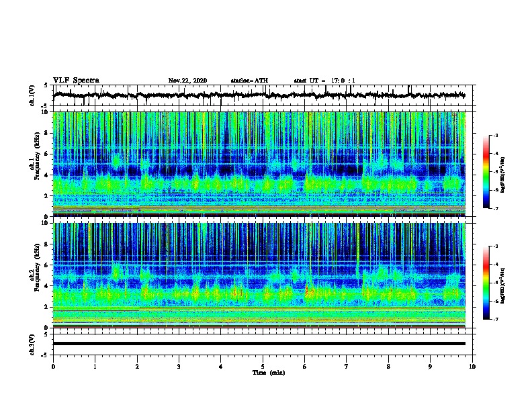Click the 'station=ATH' header label
The height and width of the screenshot is (411, 532).
click(x=249, y=81)
